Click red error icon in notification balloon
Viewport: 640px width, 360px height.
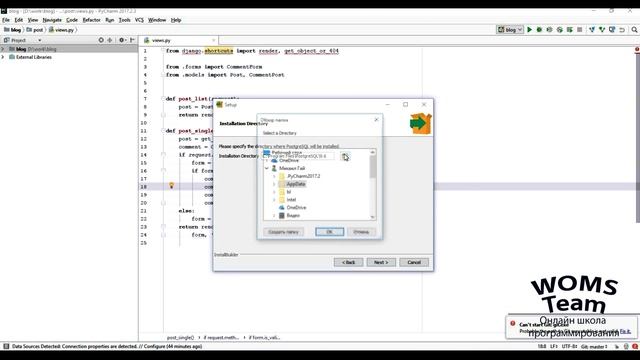pyautogui.click(x=513, y=323)
